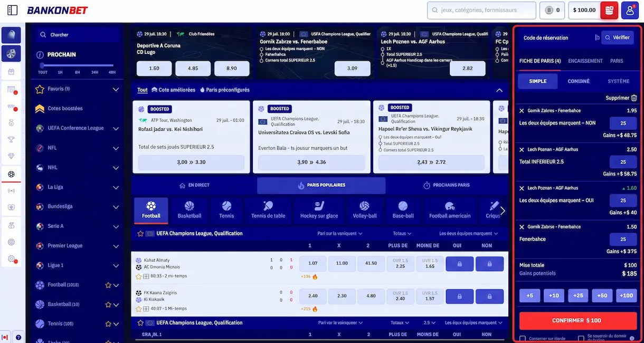The width and height of the screenshot is (644, 343).
Task: Open the user account profile icon
Action: pyautogui.click(x=630, y=10)
